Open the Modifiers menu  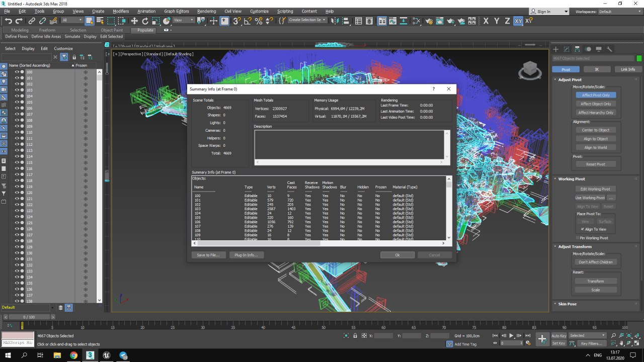[x=121, y=11]
